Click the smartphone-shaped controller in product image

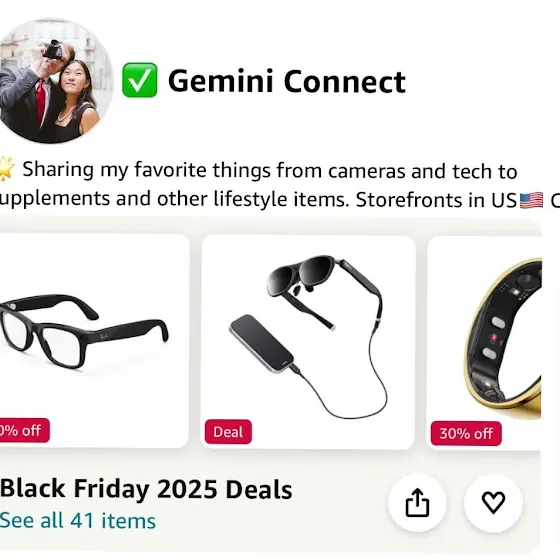[261, 343]
